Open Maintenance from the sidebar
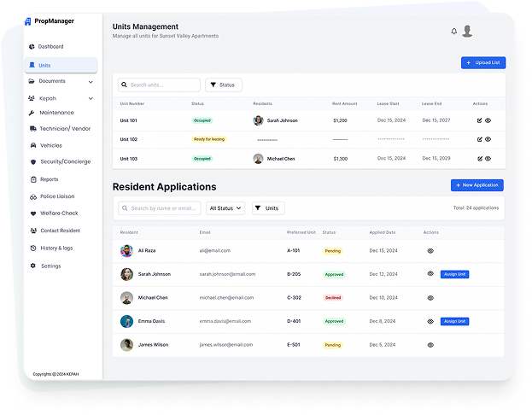 click(56, 113)
